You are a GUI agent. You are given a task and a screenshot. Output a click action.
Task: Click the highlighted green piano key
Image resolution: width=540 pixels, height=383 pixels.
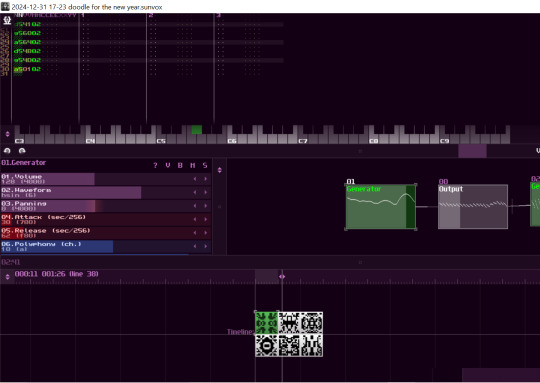197,130
